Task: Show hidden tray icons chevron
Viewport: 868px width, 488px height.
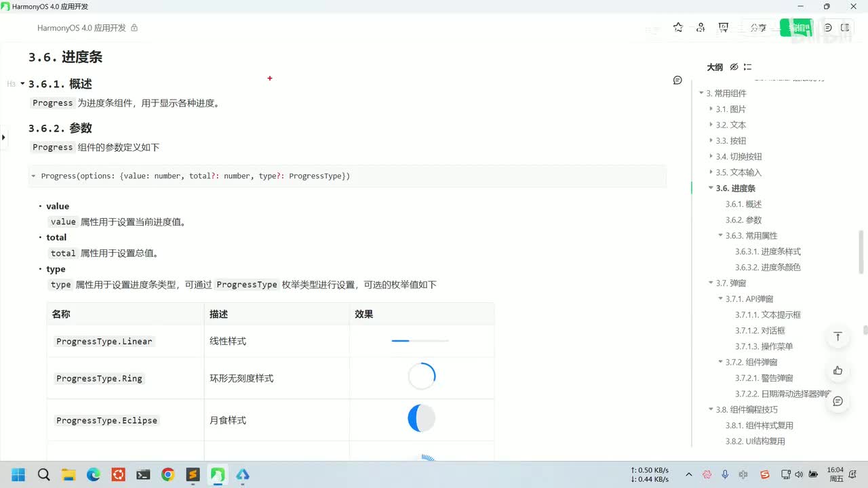Action: (x=689, y=474)
